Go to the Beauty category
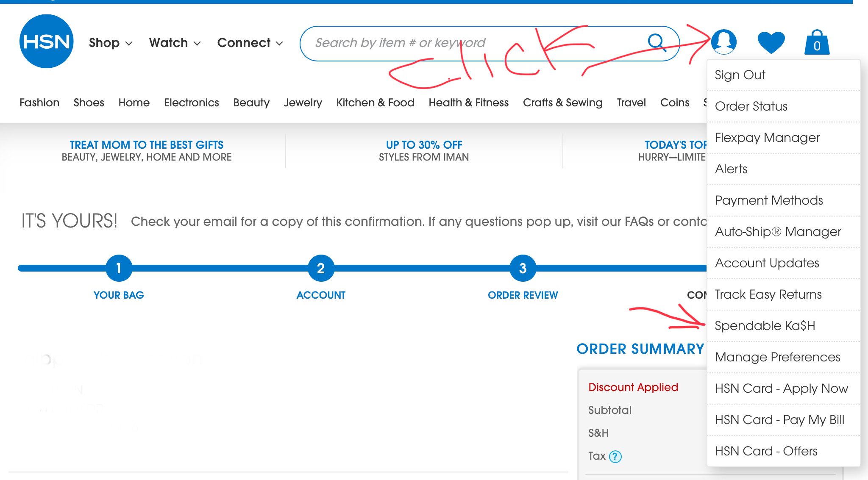 251,103
